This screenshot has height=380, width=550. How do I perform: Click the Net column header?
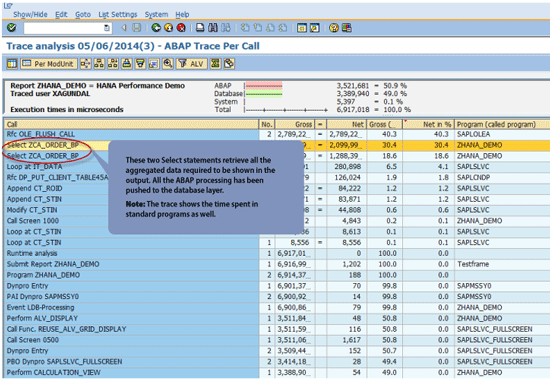pos(346,124)
